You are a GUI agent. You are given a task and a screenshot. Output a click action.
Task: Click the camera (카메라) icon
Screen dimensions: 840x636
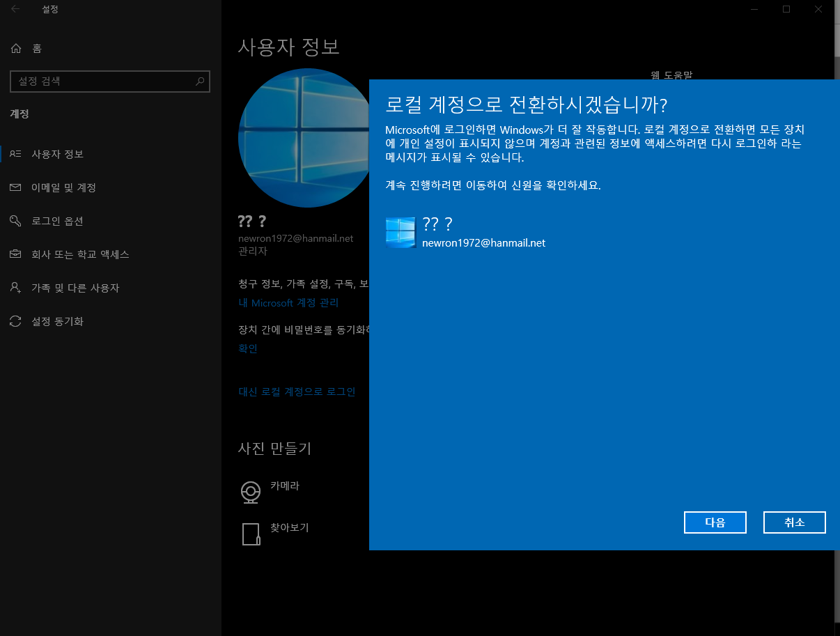click(251, 492)
